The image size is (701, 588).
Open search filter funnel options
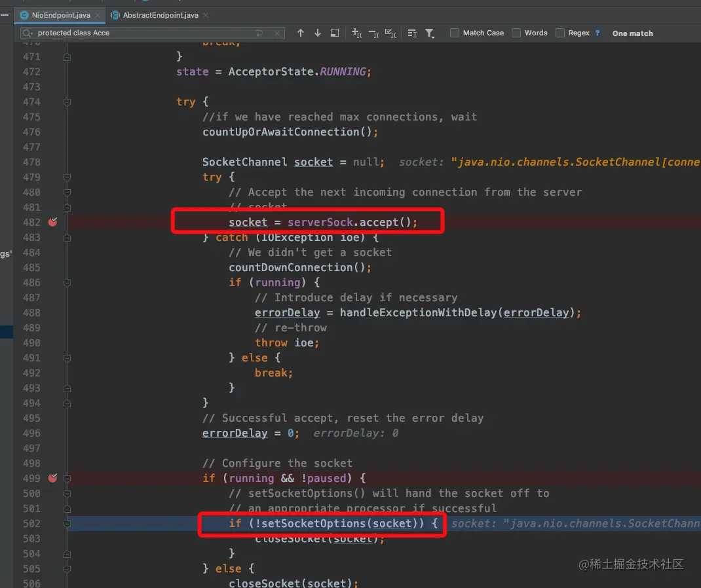(x=430, y=33)
